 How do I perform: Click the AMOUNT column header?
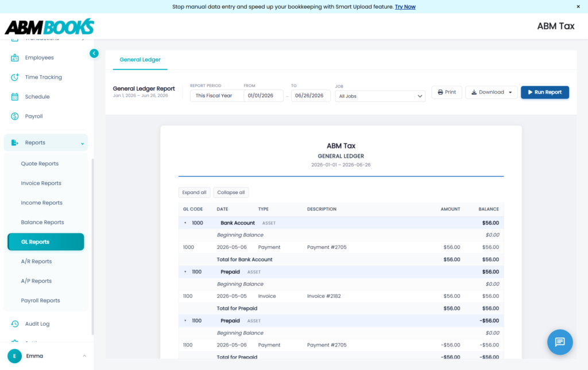[x=450, y=209]
